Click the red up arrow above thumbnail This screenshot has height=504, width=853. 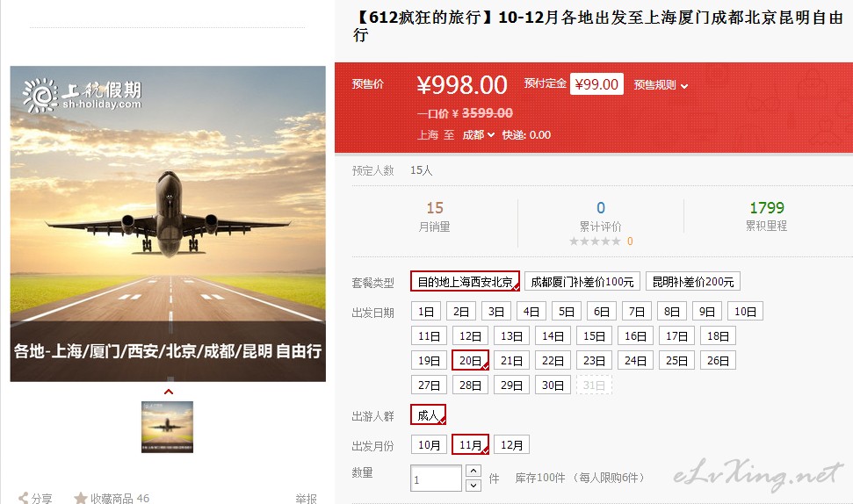[169, 392]
